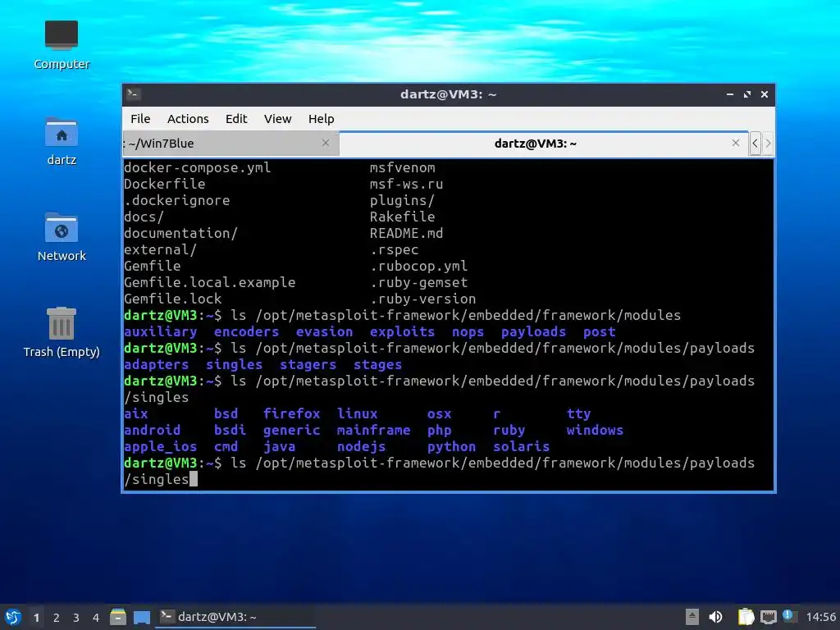Open the Trash (Empty) desktop icon
Viewport: 840px width, 630px height.
point(61,332)
